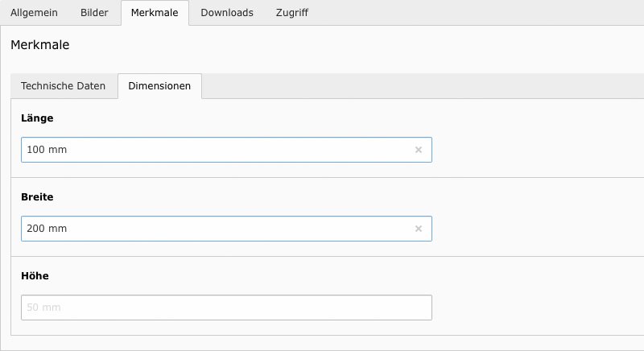The width and height of the screenshot is (644, 351).
Task: Click the Höhe field label
Action: click(35, 276)
